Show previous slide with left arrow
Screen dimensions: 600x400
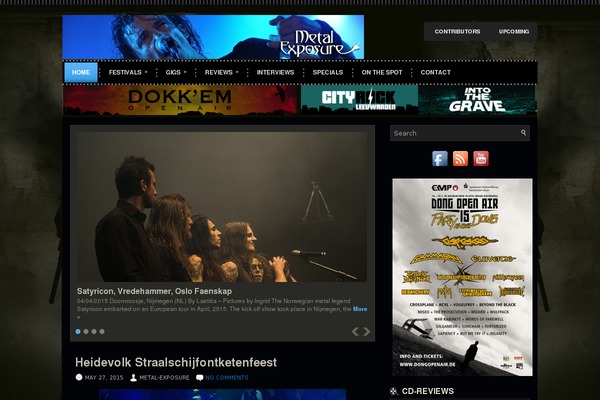[355, 331]
